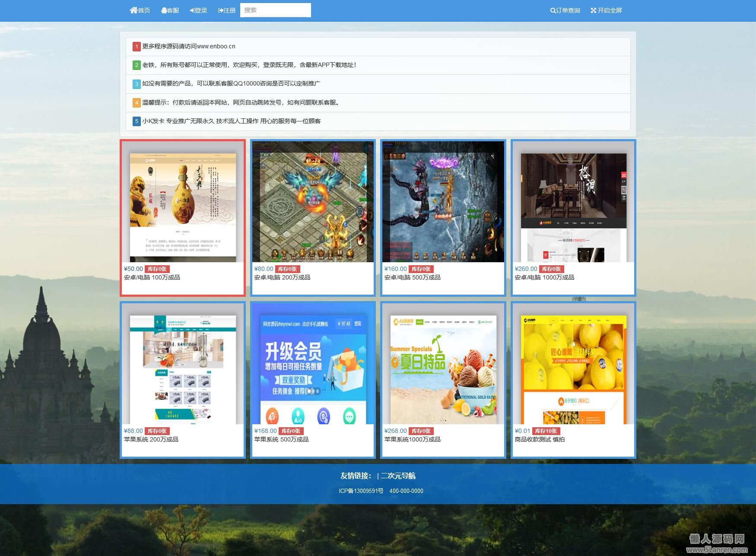Select notice starting with 老铁
Image resolution: width=756 pixels, height=556 pixels.
378,65
